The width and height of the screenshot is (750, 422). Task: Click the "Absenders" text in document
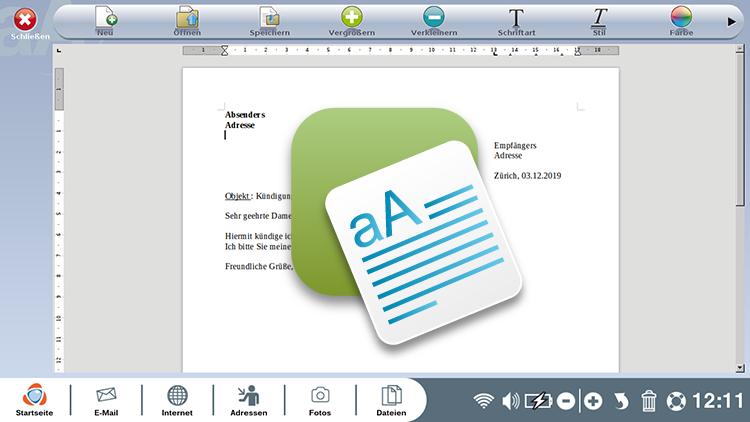[245, 115]
